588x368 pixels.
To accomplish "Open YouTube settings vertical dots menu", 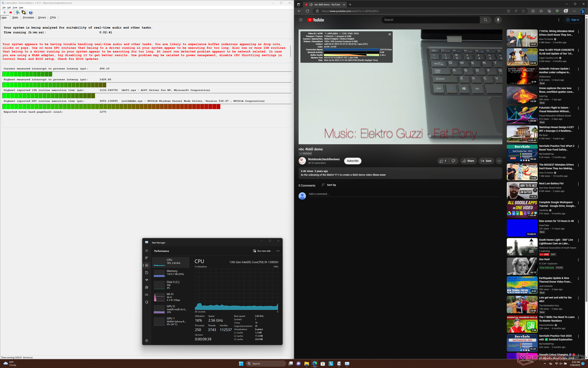I will [x=559, y=20].
